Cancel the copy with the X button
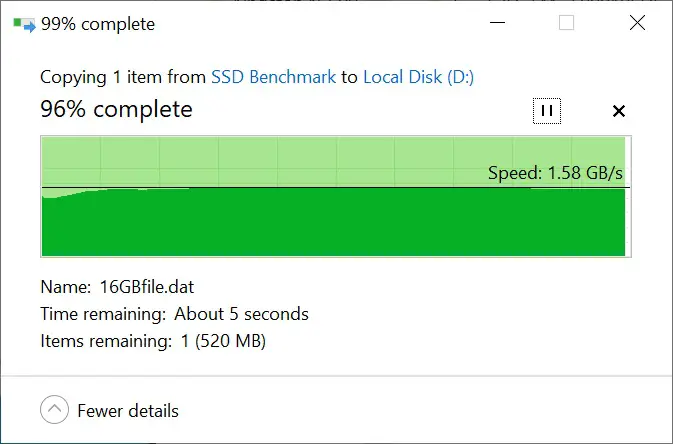 pyautogui.click(x=618, y=111)
